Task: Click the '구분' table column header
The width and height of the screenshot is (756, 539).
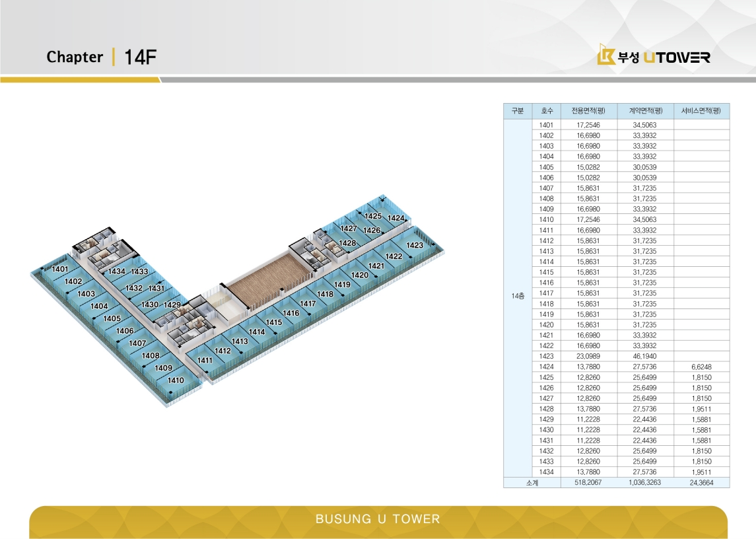Action: coord(518,111)
